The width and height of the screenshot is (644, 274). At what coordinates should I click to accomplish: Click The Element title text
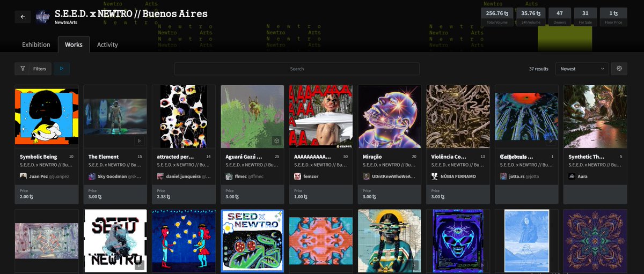click(104, 157)
